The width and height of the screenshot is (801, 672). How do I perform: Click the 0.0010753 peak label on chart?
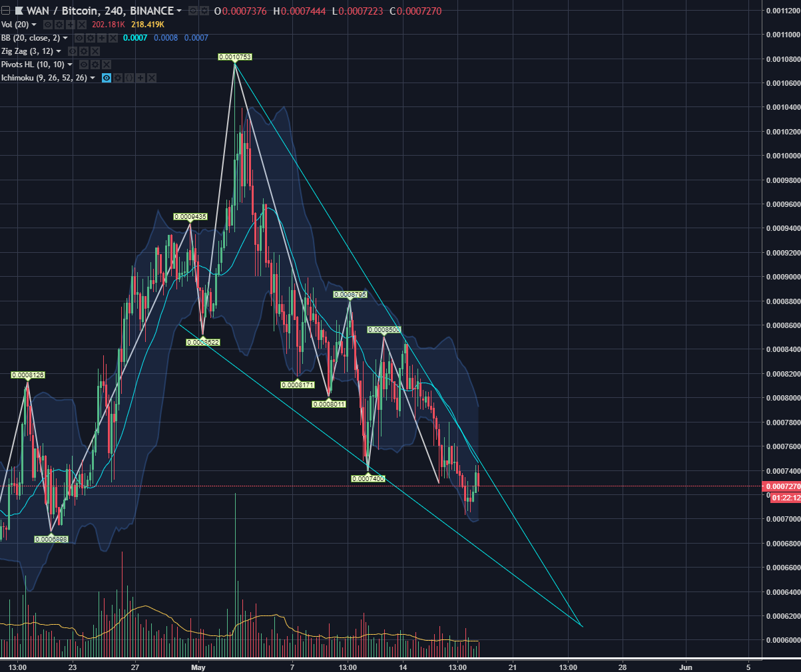[234, 57]
